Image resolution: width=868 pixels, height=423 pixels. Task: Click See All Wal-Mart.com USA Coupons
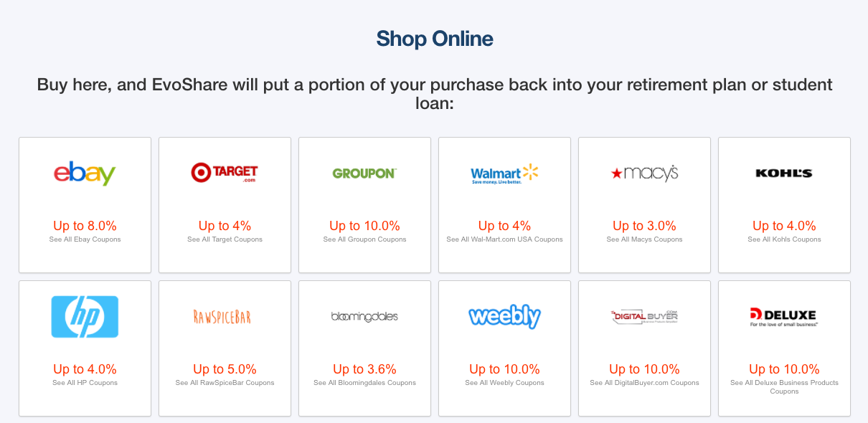[x=504, y=239]
